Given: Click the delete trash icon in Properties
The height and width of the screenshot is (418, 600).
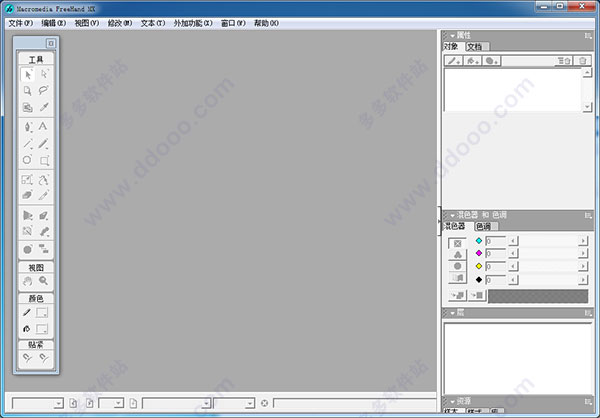Looking at the screenshot, I should [x=582, y=61].
